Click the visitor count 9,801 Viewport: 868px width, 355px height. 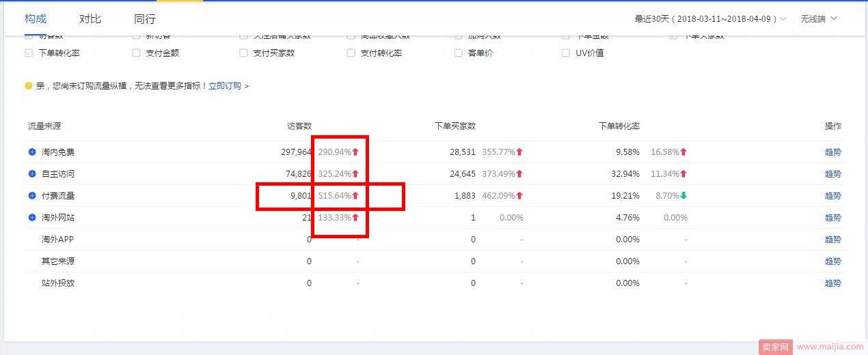[301, 196]
